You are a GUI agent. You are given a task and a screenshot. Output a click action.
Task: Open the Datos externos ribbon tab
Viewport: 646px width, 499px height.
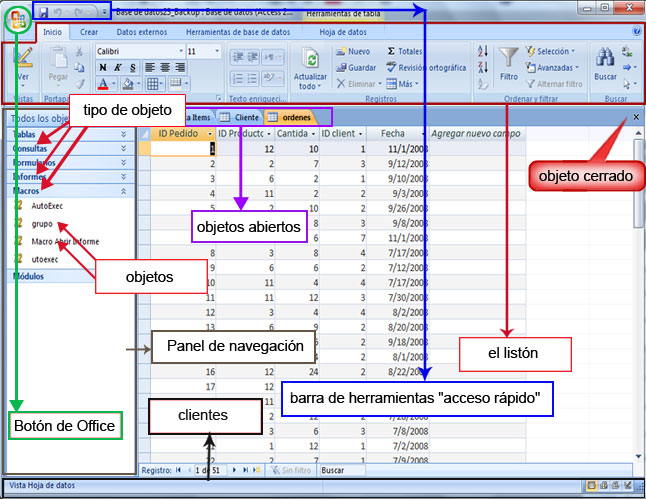(x=140, y=32)
